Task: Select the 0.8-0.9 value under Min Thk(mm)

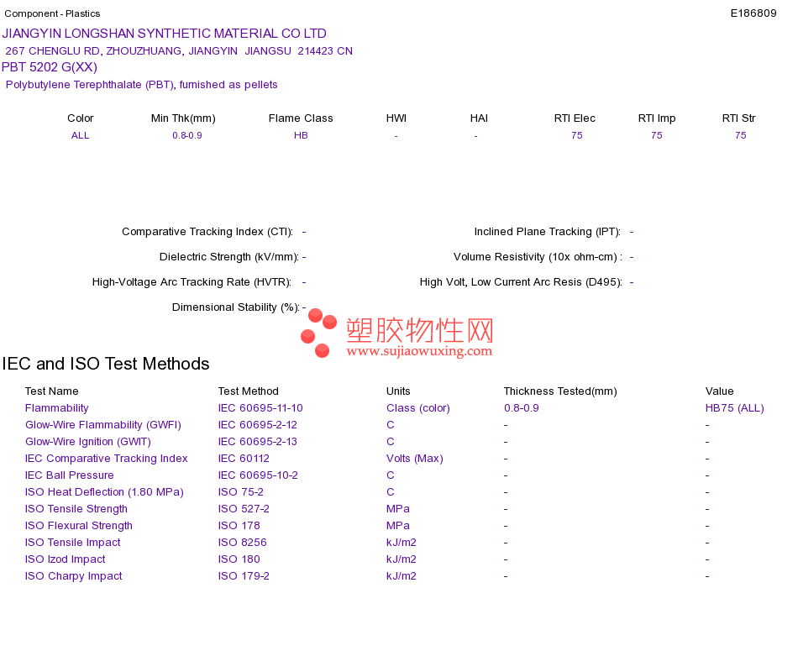Action: pyautogui.click(x=187, y=135)
